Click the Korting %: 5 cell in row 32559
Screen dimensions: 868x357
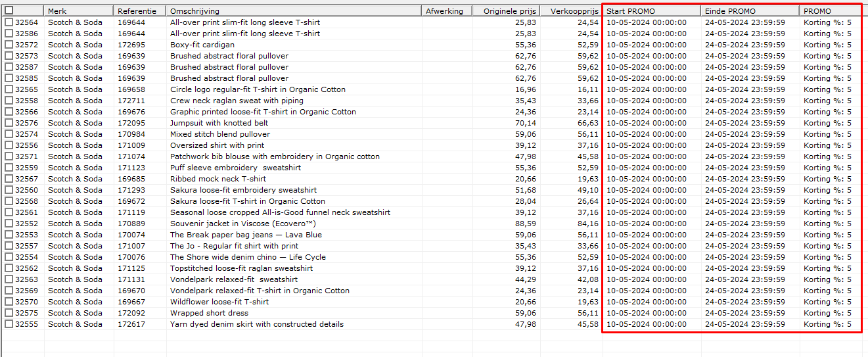(827, 168)
